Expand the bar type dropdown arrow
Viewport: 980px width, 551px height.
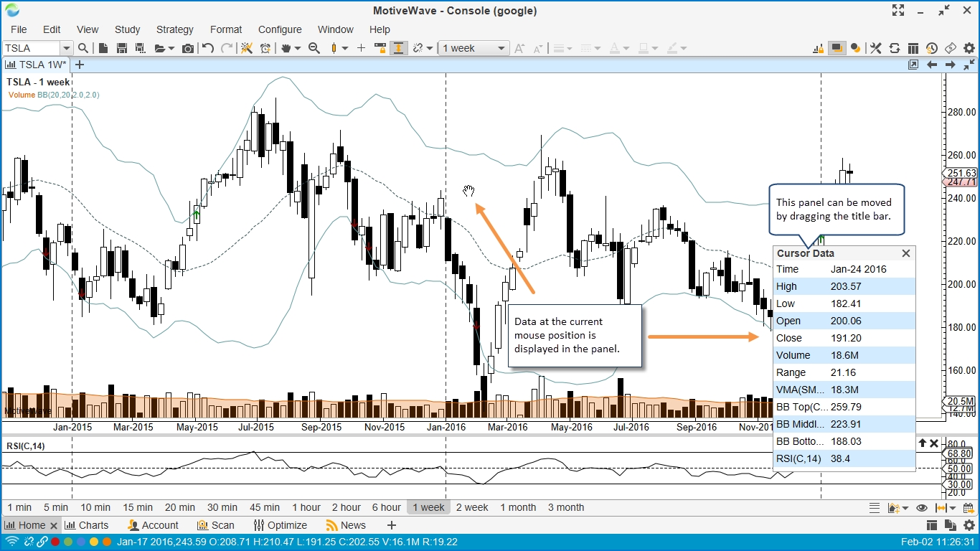pos(345,48)
